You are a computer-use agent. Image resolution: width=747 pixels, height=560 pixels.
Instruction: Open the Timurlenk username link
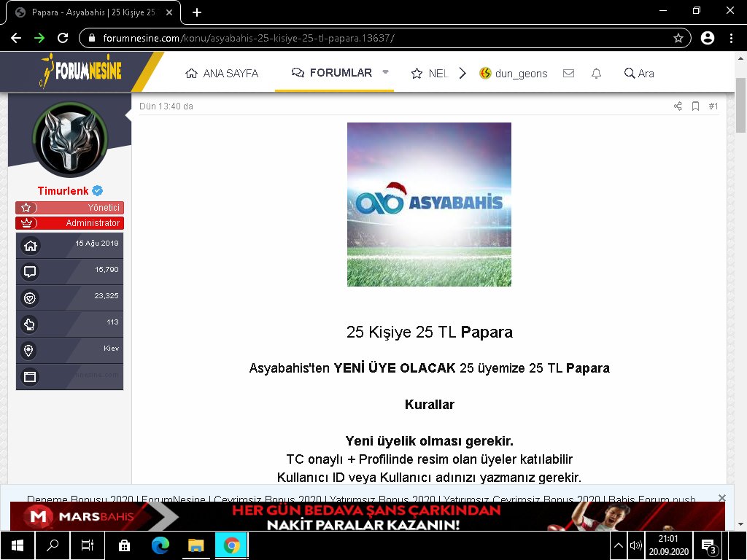(63, 191)
